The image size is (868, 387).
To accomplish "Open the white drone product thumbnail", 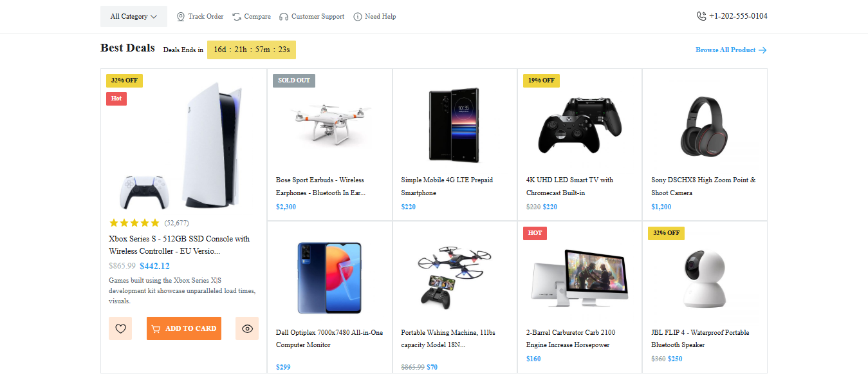I will tap(329, 122).
